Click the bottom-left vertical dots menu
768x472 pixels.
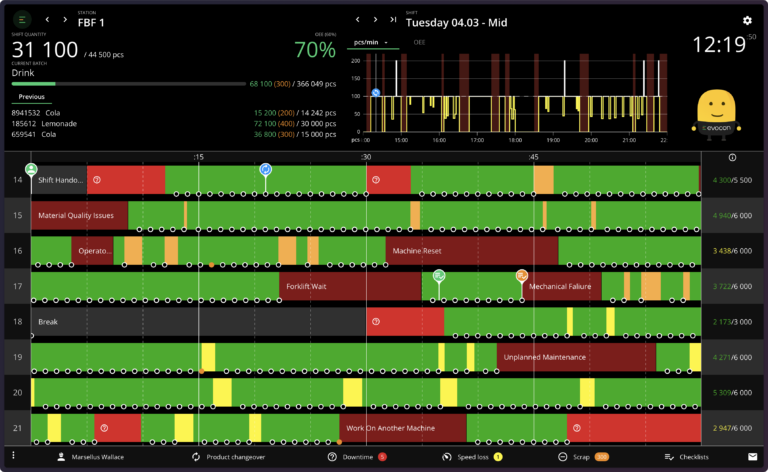(14, 456)
